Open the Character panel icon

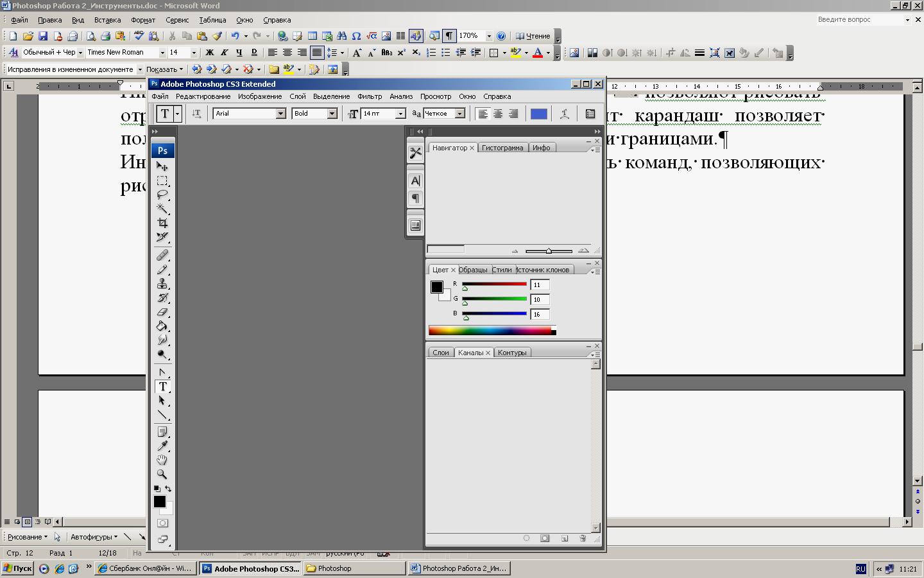point(415,181)
